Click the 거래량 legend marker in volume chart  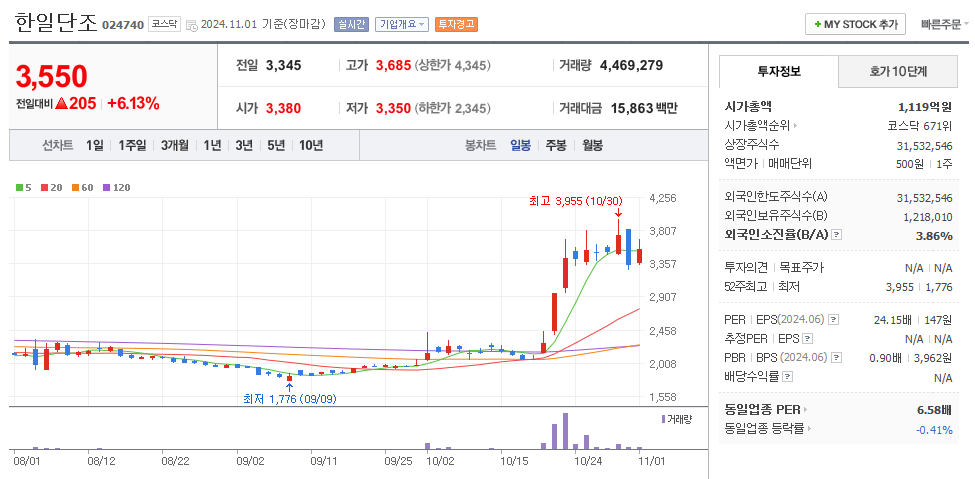tap(663, 419)
